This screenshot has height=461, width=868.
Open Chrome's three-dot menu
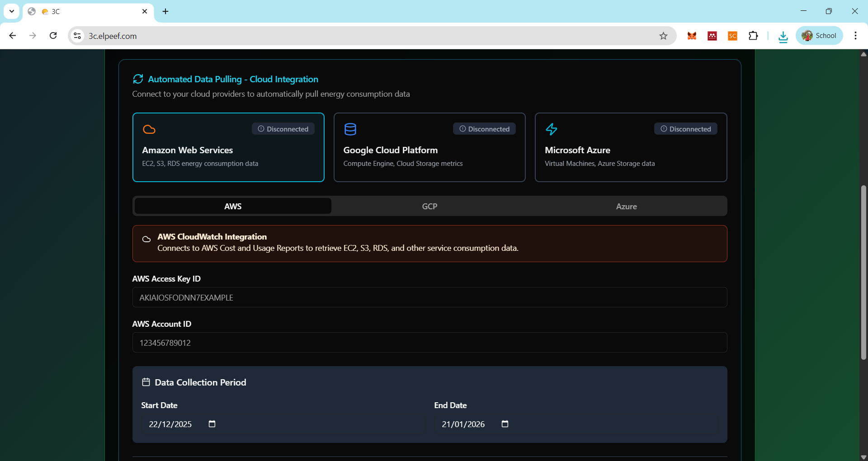pyautogui.click(x=855, y=36)
